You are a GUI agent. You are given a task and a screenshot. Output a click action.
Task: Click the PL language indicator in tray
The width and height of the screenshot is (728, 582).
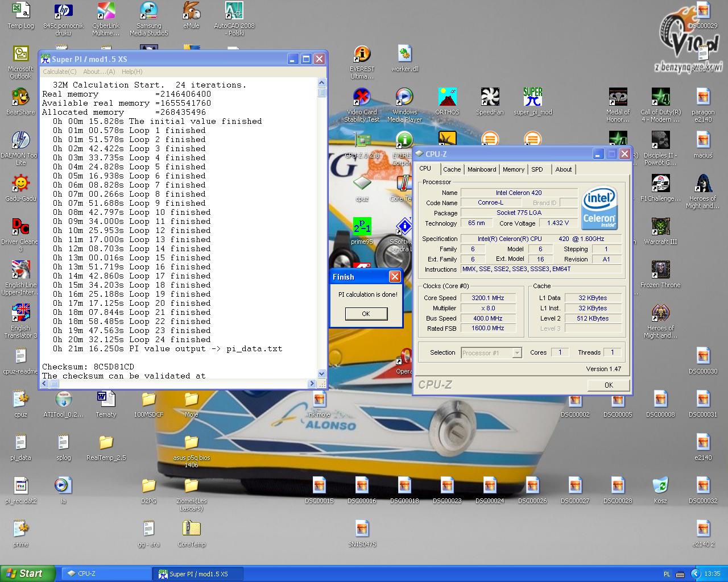coord(667,574)
